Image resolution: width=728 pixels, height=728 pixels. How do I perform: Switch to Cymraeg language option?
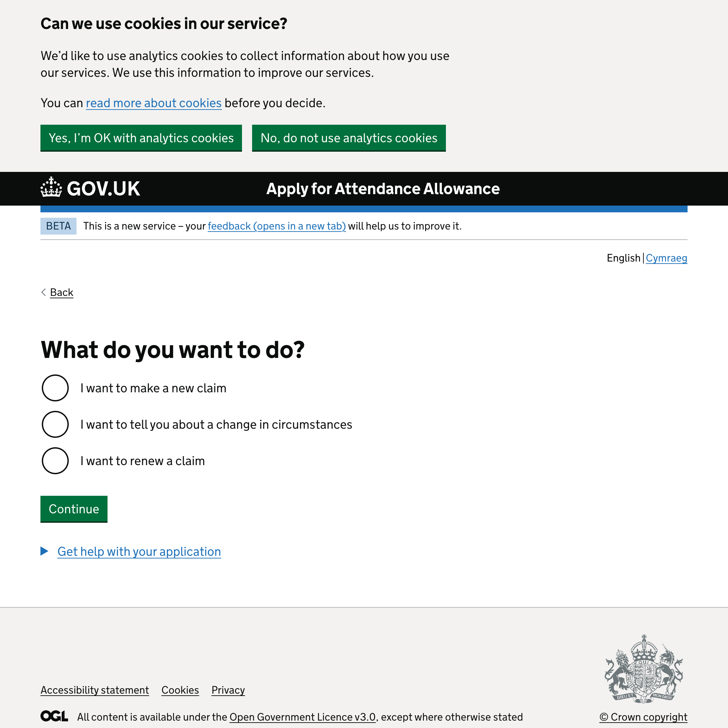(666, 259)
